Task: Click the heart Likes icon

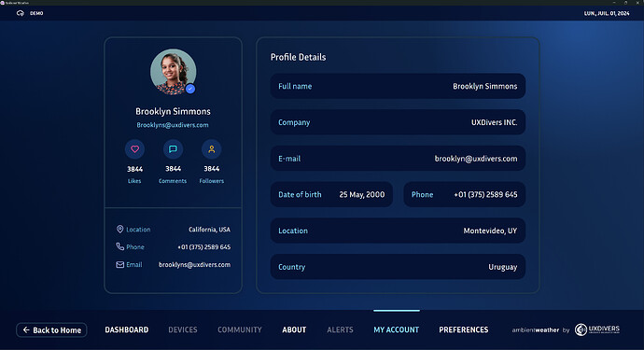Action: click(x=134, y=149)
